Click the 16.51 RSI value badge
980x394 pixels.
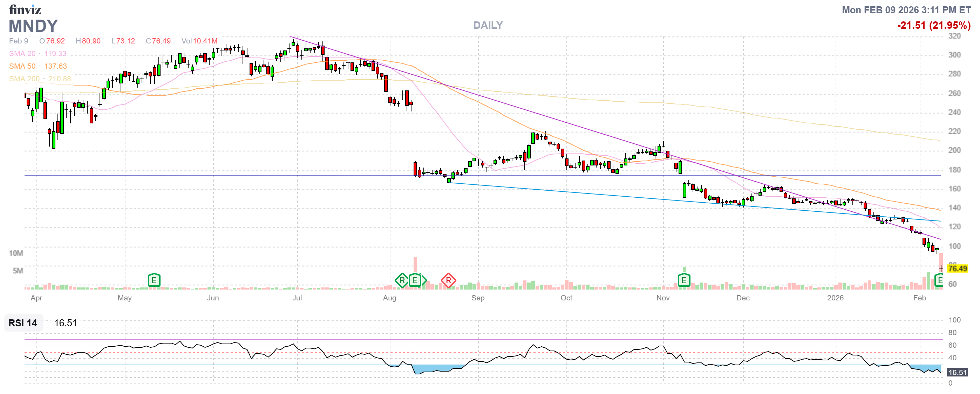[957, 372]
